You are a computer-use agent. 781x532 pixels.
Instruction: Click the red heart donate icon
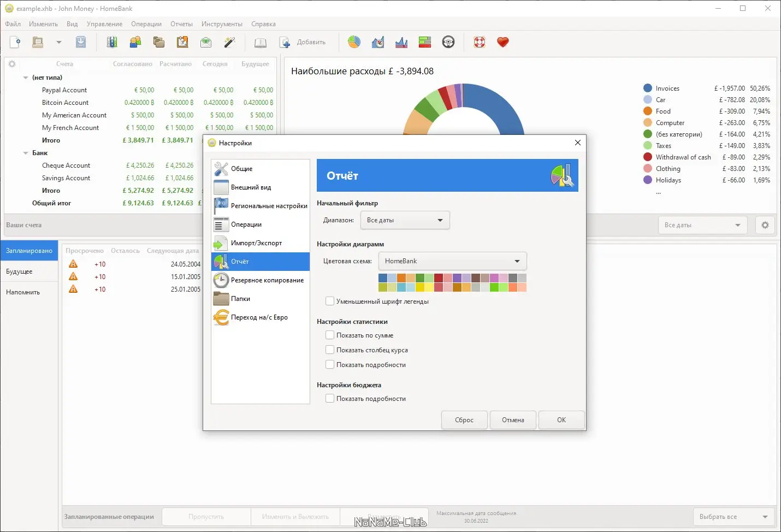[503, 42]
